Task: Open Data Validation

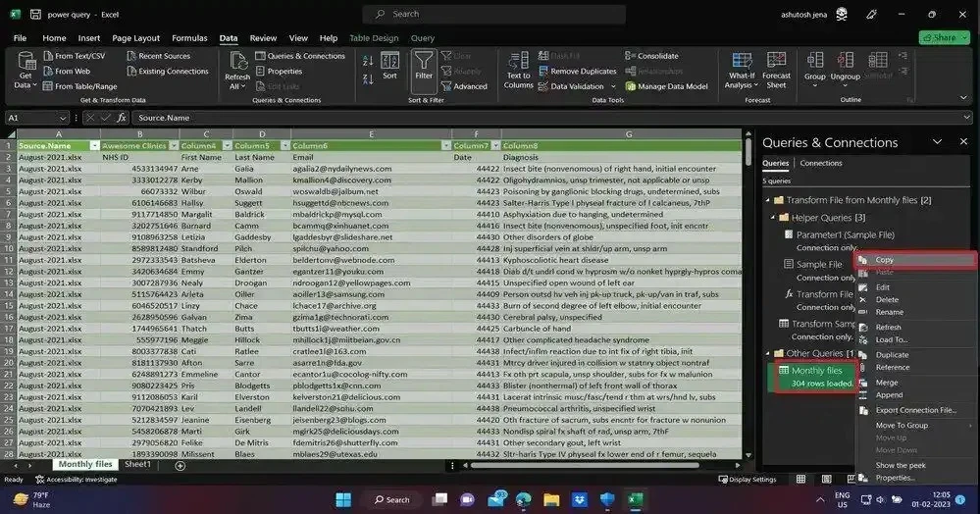Action: tap(571, 86)
